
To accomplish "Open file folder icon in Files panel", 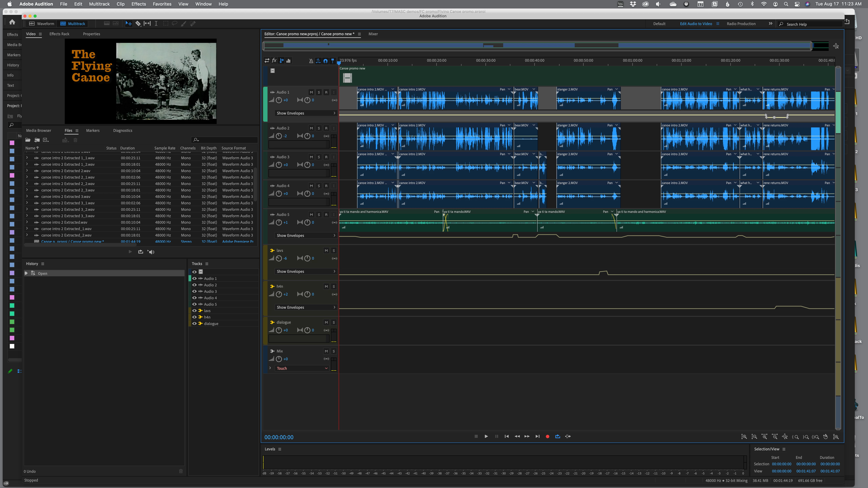I will [28, 140].
